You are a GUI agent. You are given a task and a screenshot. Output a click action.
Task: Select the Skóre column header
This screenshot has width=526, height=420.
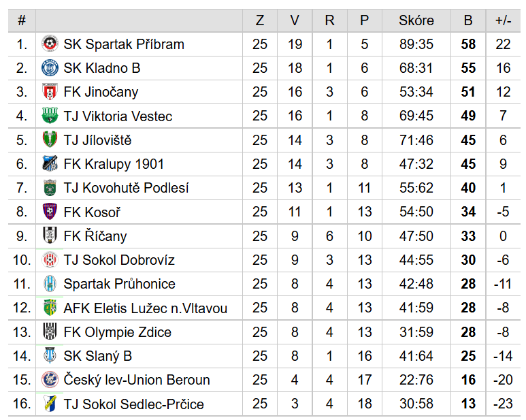click(x=416, y=20)
